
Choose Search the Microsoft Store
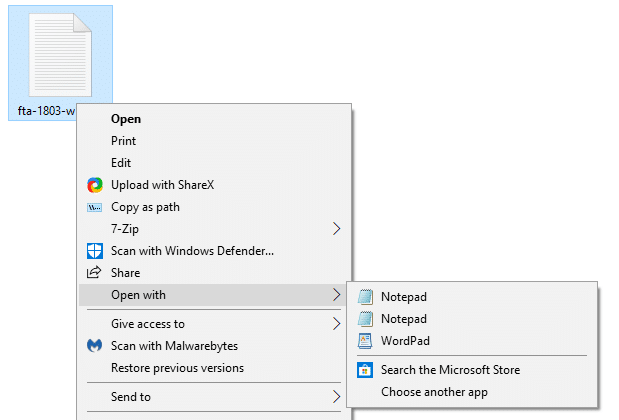(472, 370)
